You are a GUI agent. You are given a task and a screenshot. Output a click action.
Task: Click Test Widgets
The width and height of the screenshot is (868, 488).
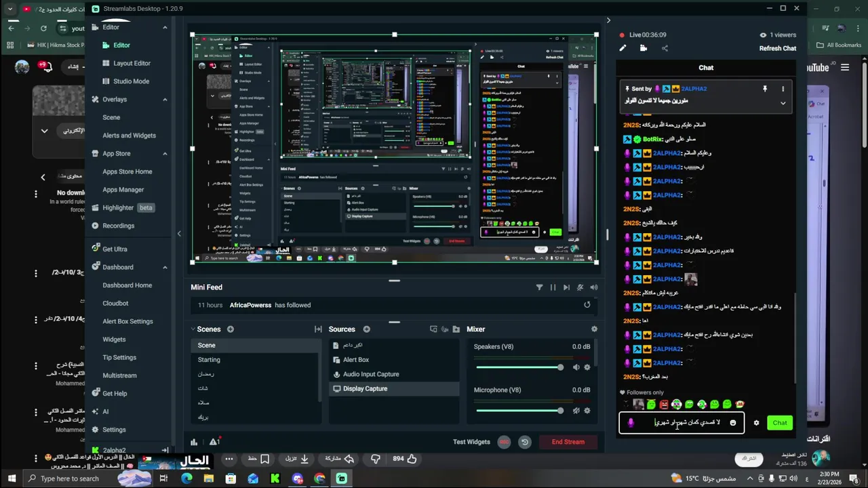click(x=471, y=442)
